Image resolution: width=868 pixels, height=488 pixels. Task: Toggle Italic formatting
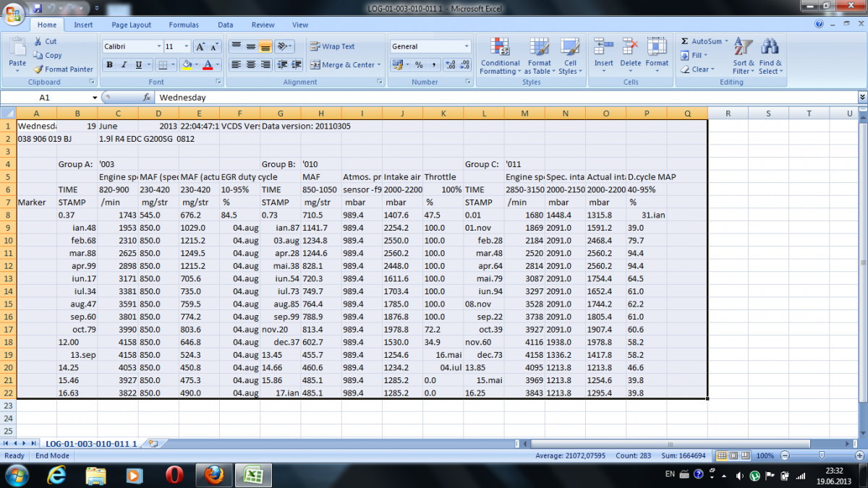tap(124, 65)
